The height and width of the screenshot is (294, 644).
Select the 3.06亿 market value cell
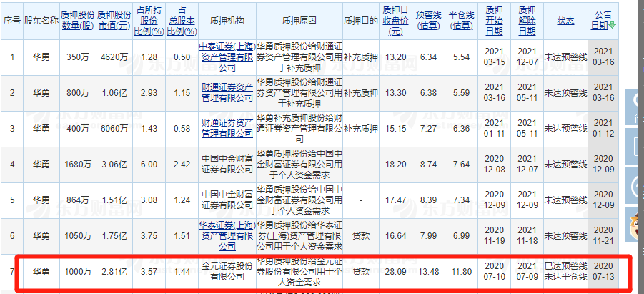pos(114,165)
